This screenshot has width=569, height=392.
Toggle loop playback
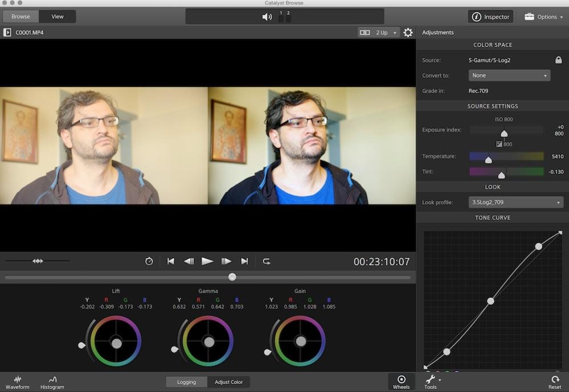266,261
